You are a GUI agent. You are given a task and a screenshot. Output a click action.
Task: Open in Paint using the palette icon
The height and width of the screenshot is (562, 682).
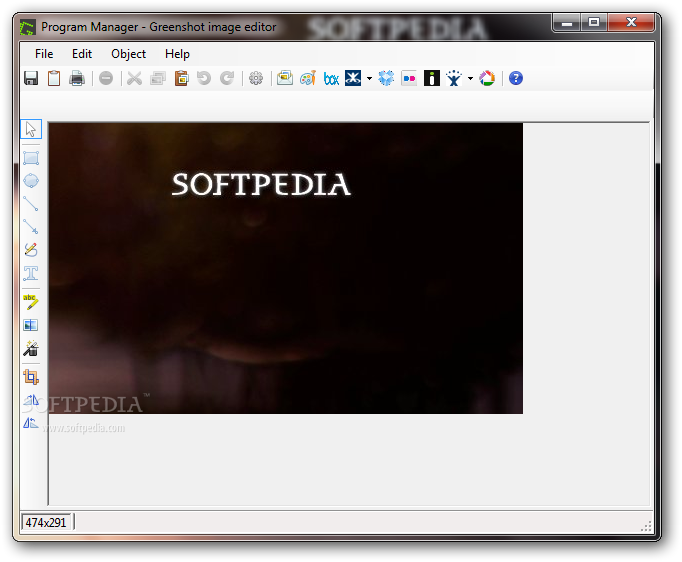pyautogui.click(x=308, y=78)
